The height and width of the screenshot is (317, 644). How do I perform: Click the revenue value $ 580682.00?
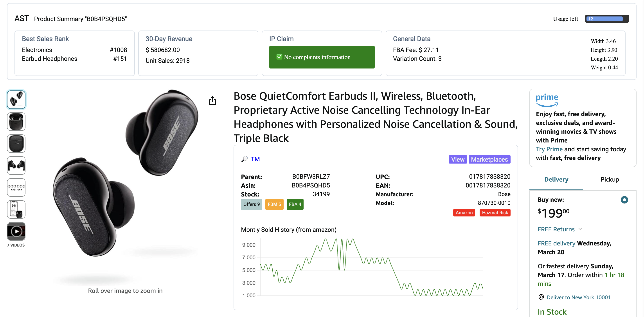coord(162,50)
